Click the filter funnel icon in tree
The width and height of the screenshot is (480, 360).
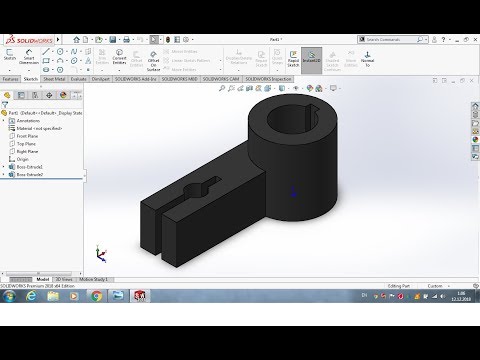pyautogui.click(x=5, y=105)
